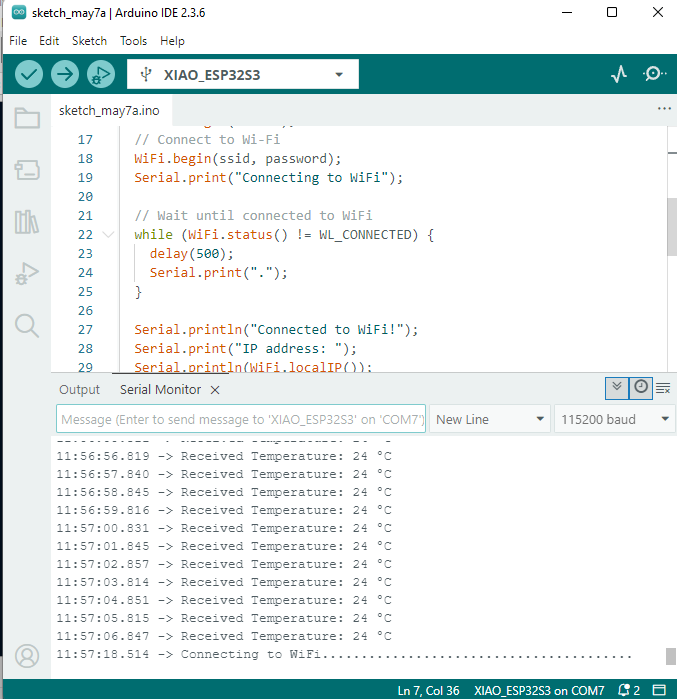Screen dimensions: 677x699
Task: Open the XIAO_ESP32S3 board selector dropdown
Action: [243, 74]
